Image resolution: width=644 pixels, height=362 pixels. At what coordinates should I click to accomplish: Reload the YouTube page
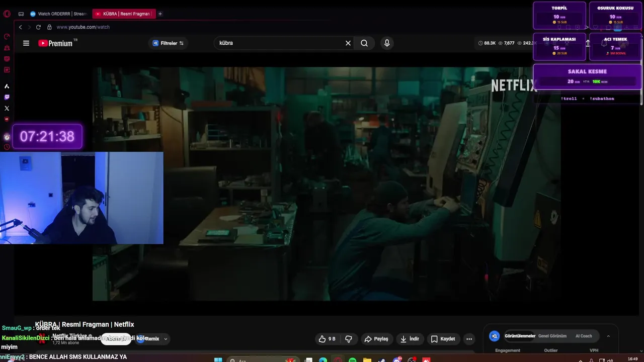38,27
